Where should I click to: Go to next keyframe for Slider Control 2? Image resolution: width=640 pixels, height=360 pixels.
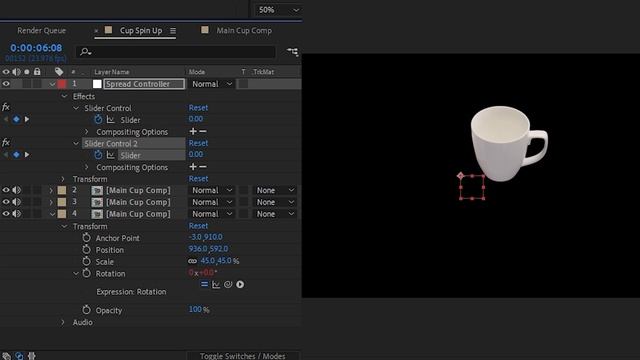[x=27, y=155]
